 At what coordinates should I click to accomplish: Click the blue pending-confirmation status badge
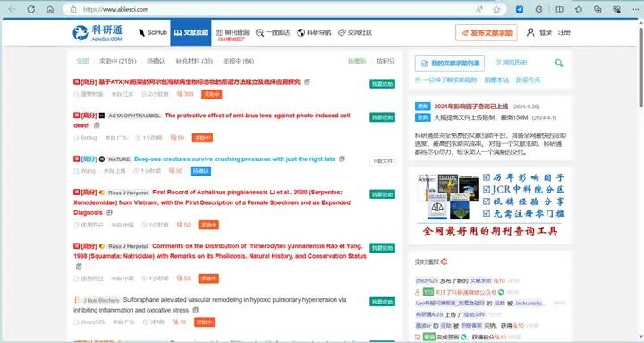[x=200, y=171]
